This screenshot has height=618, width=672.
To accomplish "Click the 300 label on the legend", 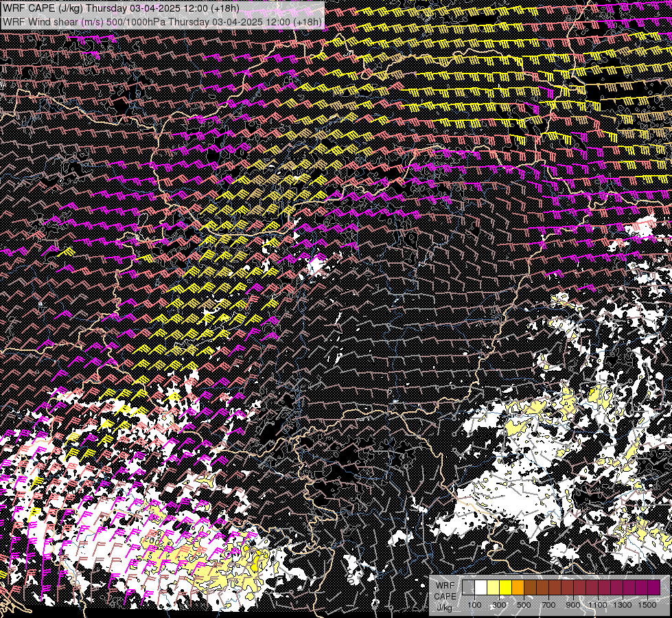I will [x=499, y=605].
